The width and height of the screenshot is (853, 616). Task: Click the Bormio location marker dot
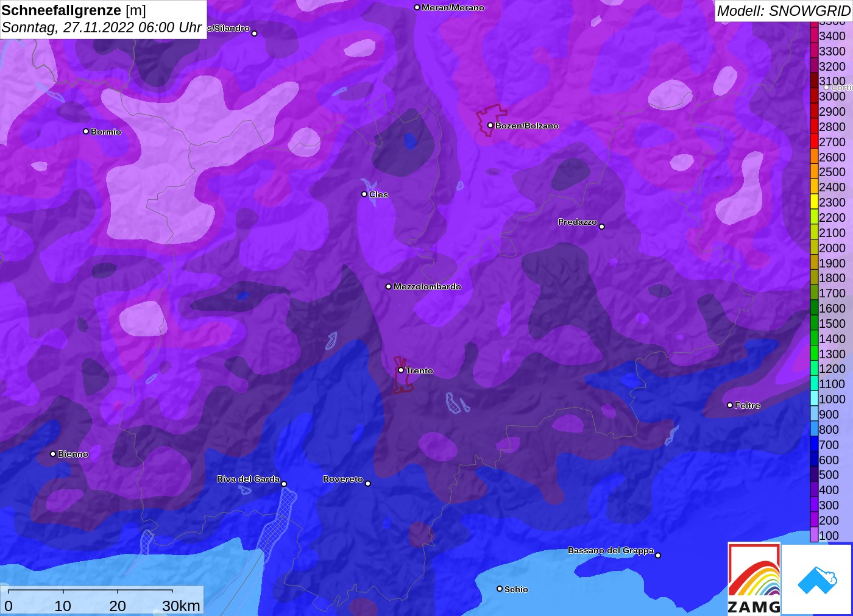[x=86, y=131]
